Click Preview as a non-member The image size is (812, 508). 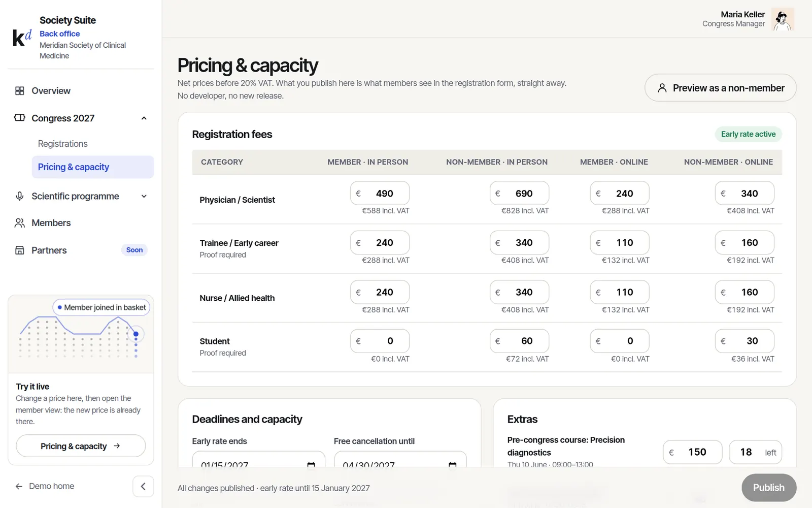[720, 88]
